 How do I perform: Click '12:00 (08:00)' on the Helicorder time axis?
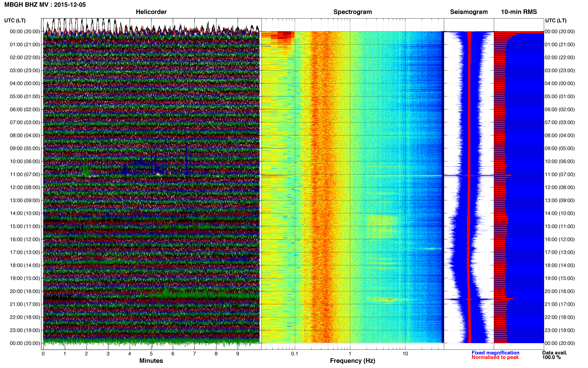coord(25,187)
